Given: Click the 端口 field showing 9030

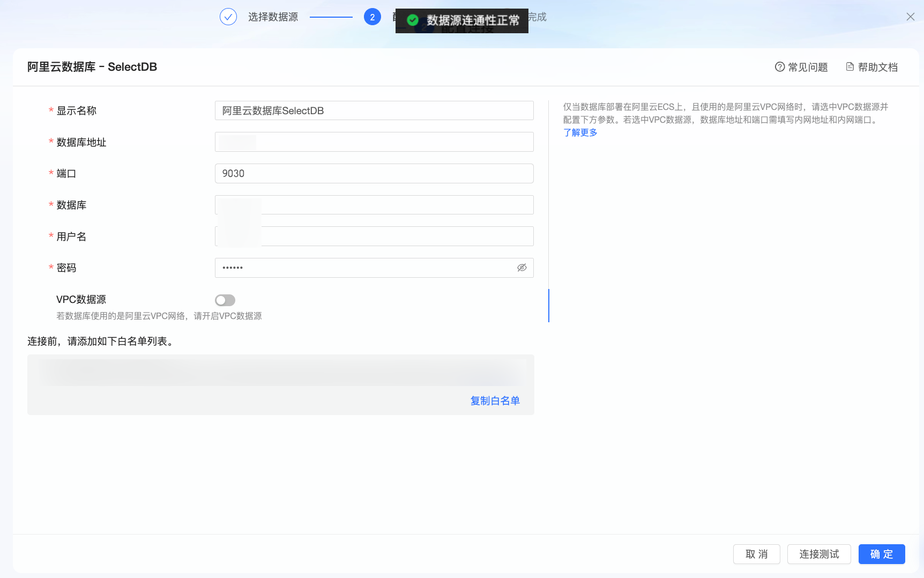Looking at the screenshot, I should [x=374, y=173].
